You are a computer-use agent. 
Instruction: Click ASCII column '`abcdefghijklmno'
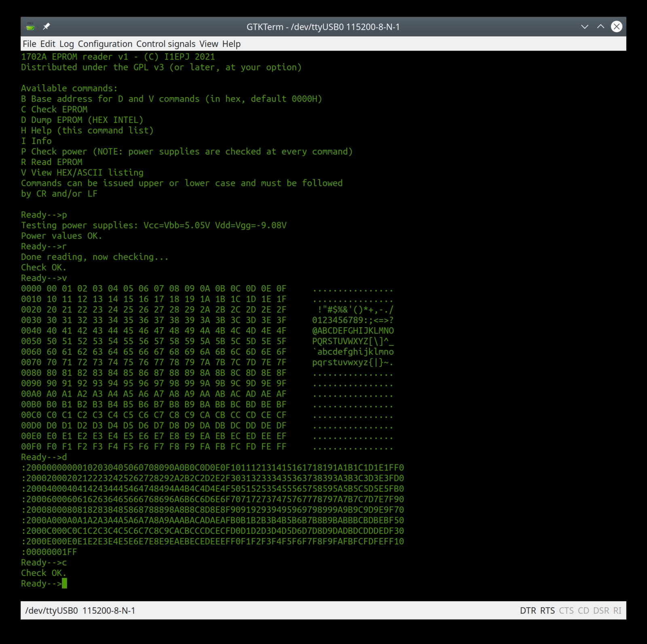[353, 352]
